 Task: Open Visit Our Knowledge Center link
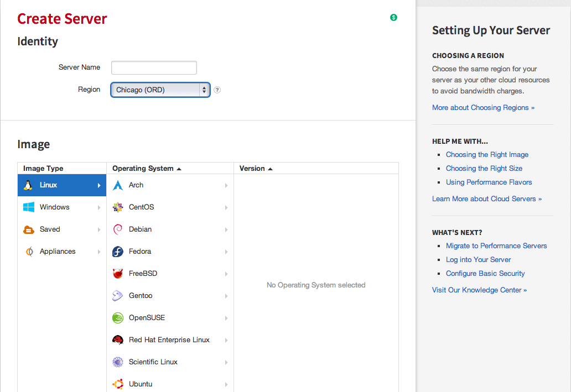pos(479,290)
